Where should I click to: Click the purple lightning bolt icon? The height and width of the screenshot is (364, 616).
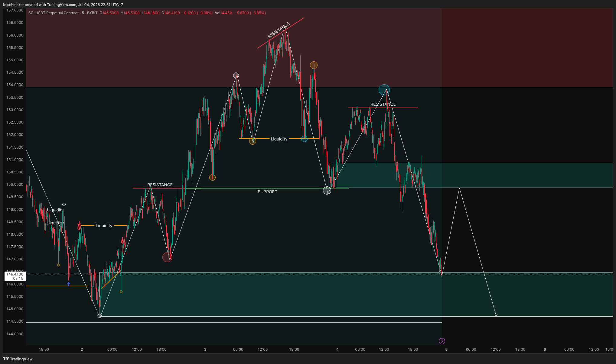point(442,341)
